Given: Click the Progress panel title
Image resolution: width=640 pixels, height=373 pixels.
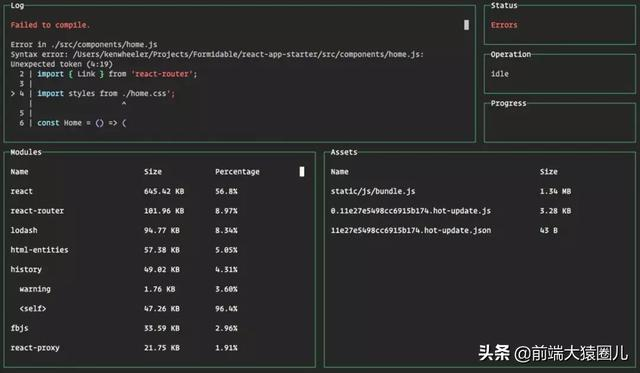Looking at the screenshot, I should click(508, 103).
